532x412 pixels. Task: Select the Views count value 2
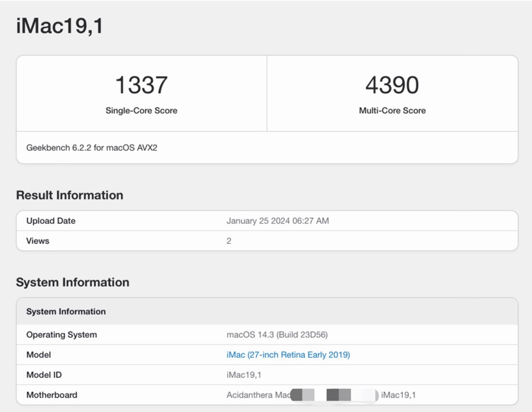[x=229, y=241]
